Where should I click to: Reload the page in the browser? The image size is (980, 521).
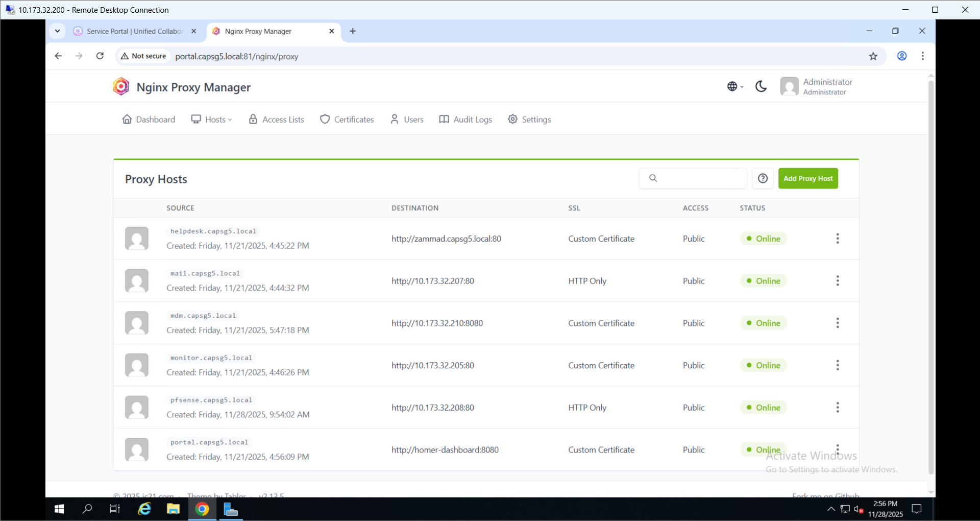(x=100, y=56)
